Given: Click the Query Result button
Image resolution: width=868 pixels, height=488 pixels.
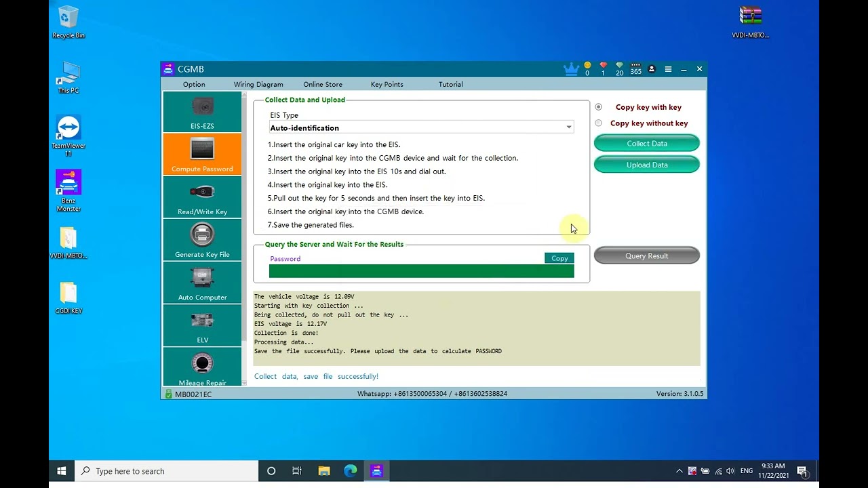Looking at the screenshot, I should (x=647, y=256).
